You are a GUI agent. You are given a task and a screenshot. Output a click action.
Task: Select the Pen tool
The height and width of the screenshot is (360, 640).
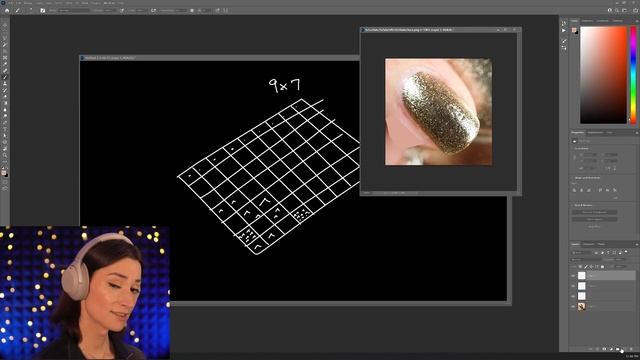[5, 123]
